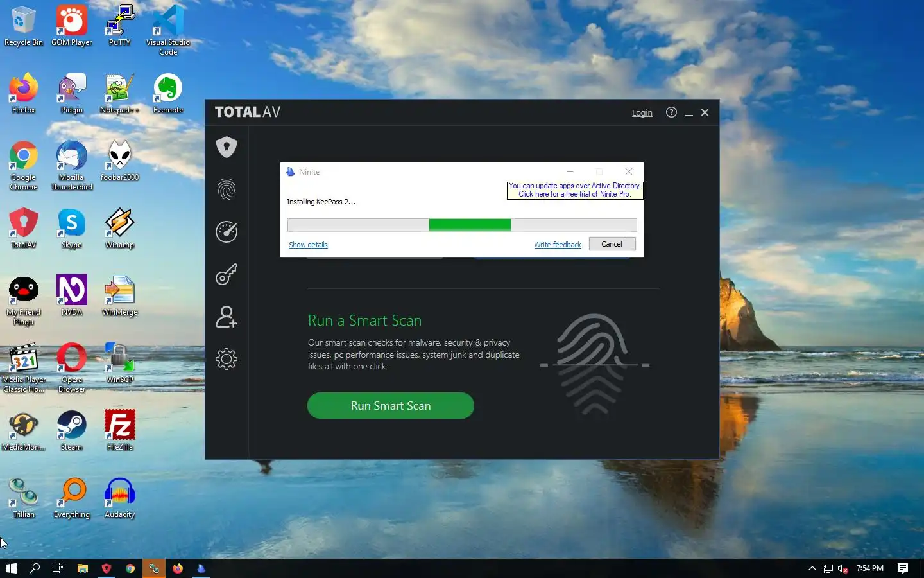Select the Opera Browser desktop icon

pyautogui.click(x=72, y=369)
